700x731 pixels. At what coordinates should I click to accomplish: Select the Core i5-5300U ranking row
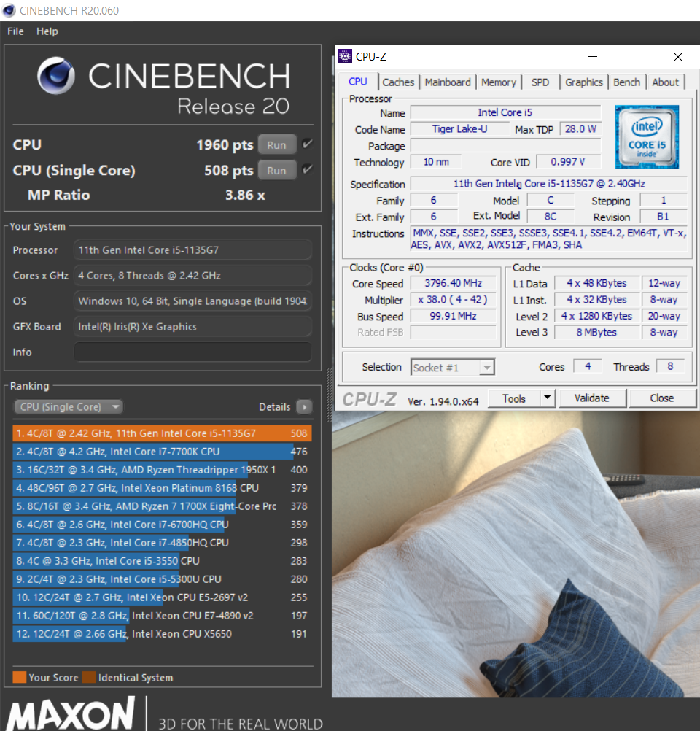pos(162,579)
